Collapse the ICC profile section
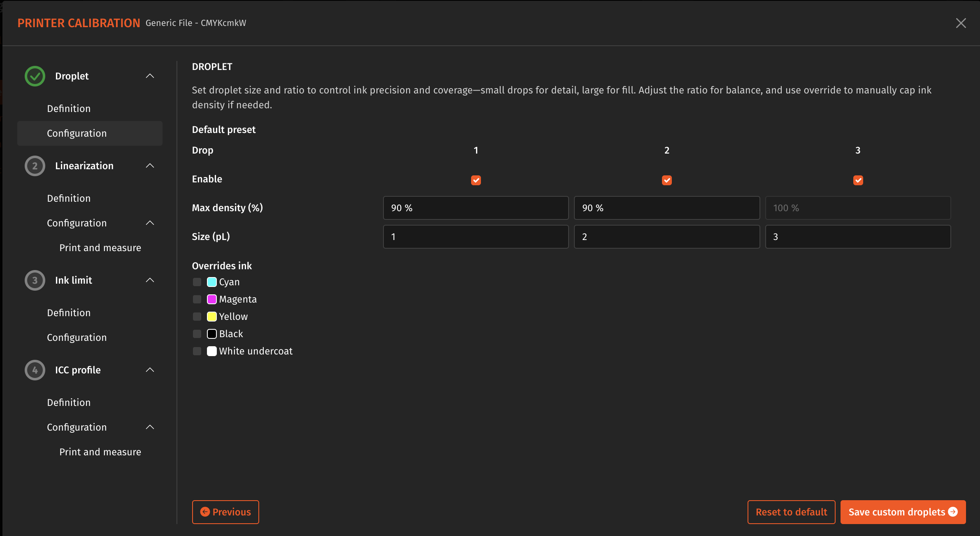 pos(150,370)
